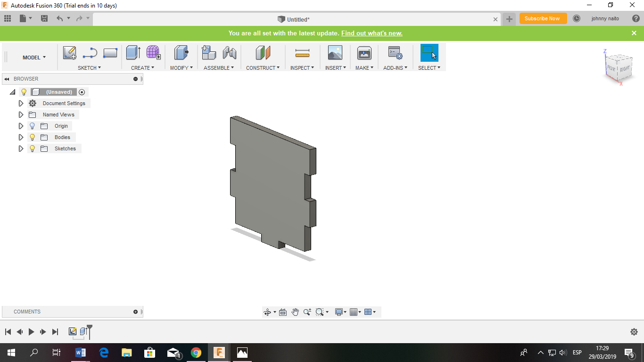Screen dimensions: 644x362
Task: Open the CREATE menu
Action: (x=143, y=68)
